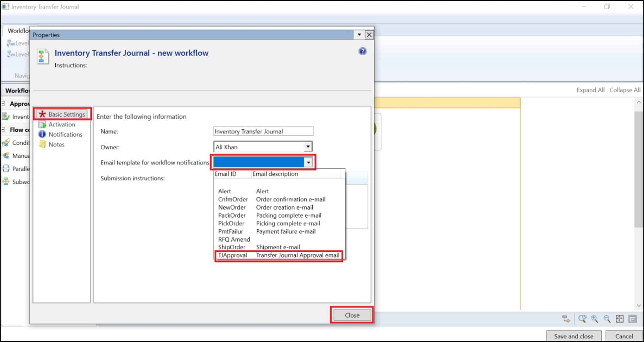Viewport: 644px width, 342px height.
Task: Collapse the Approvals section
Action: click(3, 103)
